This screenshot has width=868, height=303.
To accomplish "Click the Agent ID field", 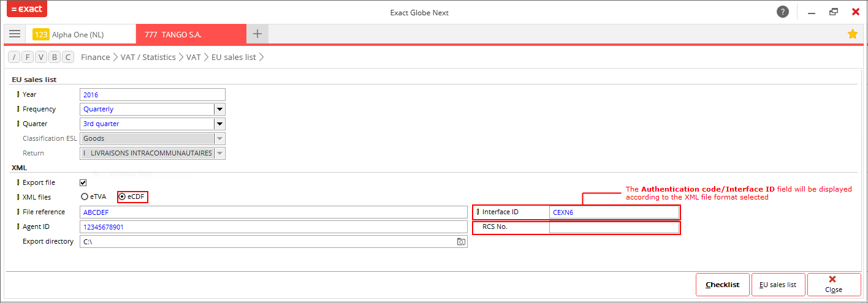I will click(273, 226).
